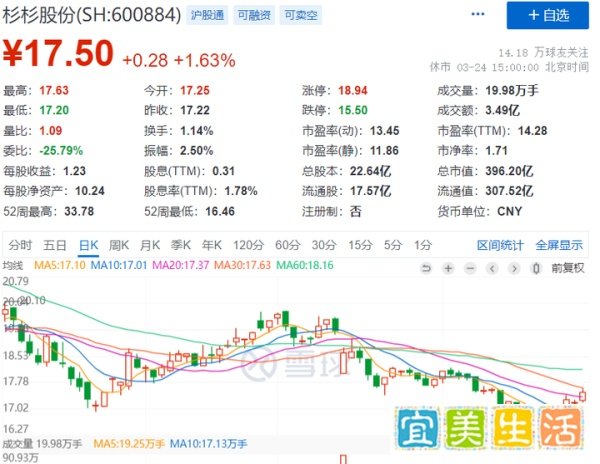
Task: Click the 今开 value 17.25
Action: coord(195,91)
